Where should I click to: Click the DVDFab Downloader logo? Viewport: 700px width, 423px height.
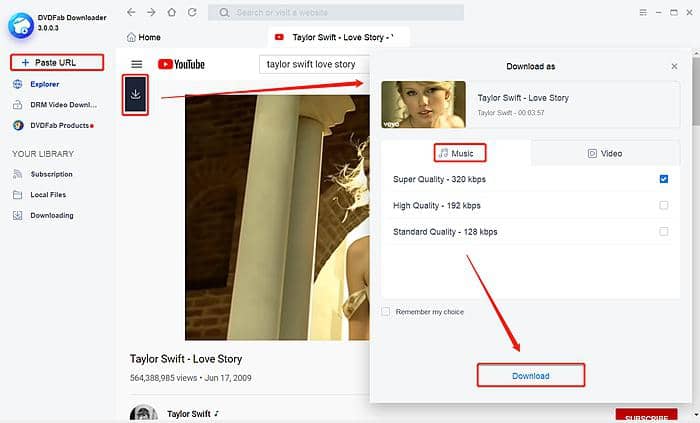click(21, 25)
